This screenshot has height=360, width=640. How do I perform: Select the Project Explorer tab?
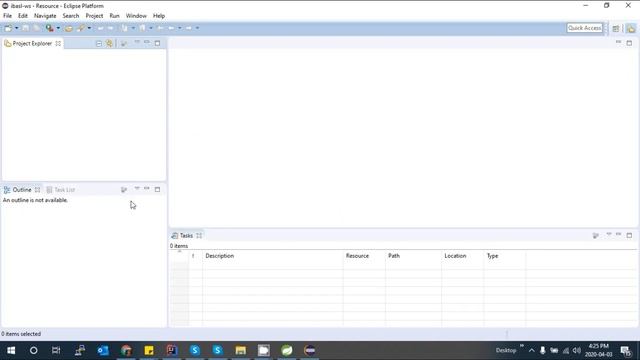click(32, 43)
